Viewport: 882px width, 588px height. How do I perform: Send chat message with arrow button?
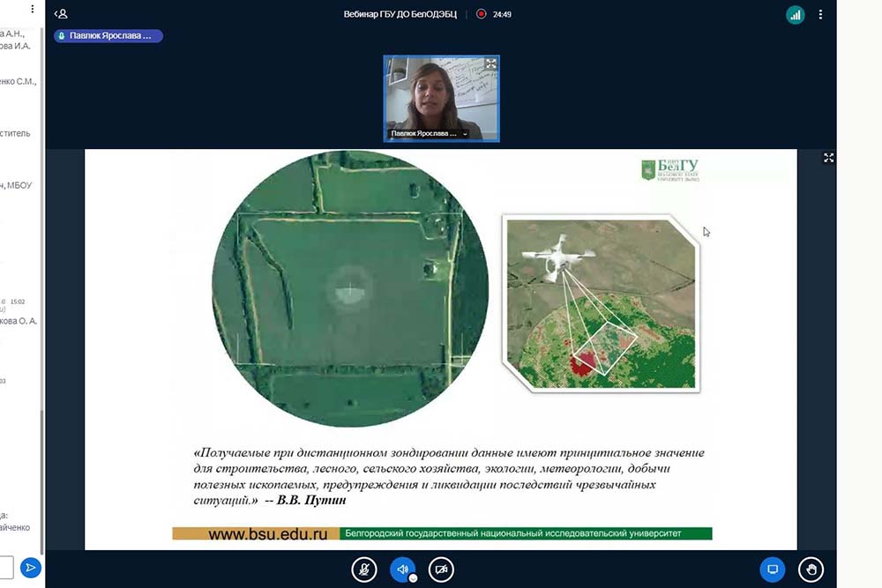point(30,568)
